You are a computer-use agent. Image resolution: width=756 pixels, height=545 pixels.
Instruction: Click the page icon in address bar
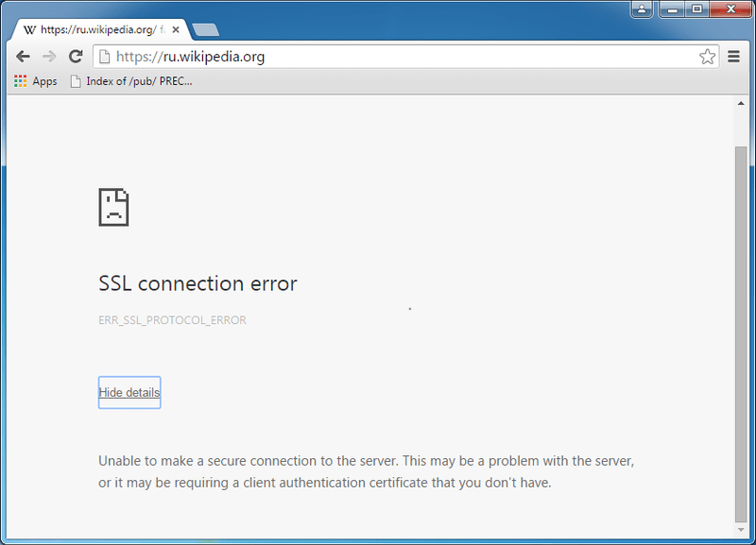(x=104, y=57)
